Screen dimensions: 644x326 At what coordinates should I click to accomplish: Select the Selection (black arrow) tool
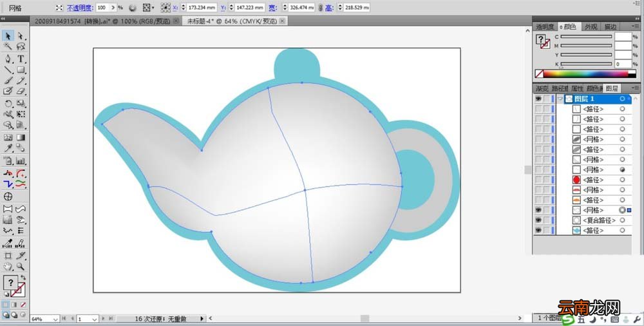(x=8, y=36)
